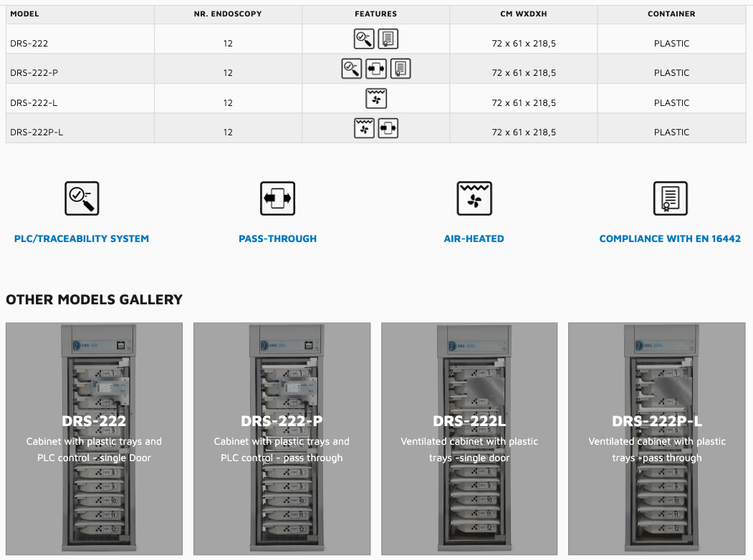The height and width of the screenshot is (560, 753).
Task: Click OTHER MODELS GALLERY heading
Action: 94,299
